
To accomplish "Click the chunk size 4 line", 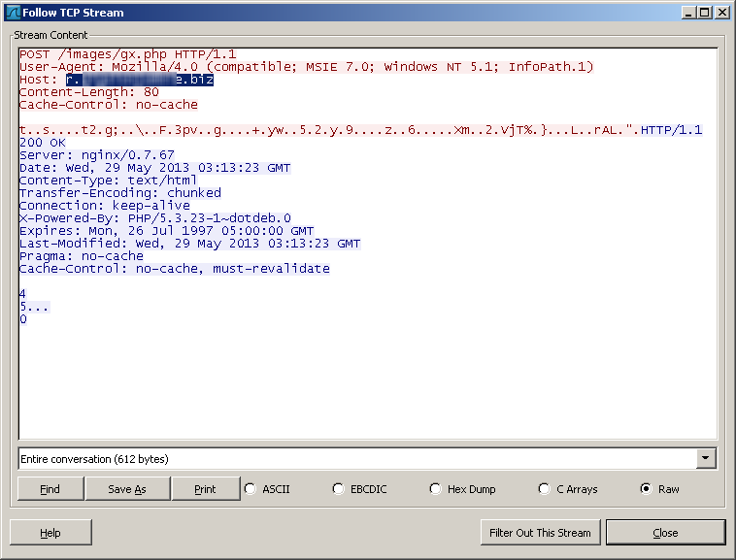I will click(x=23, y=294).
